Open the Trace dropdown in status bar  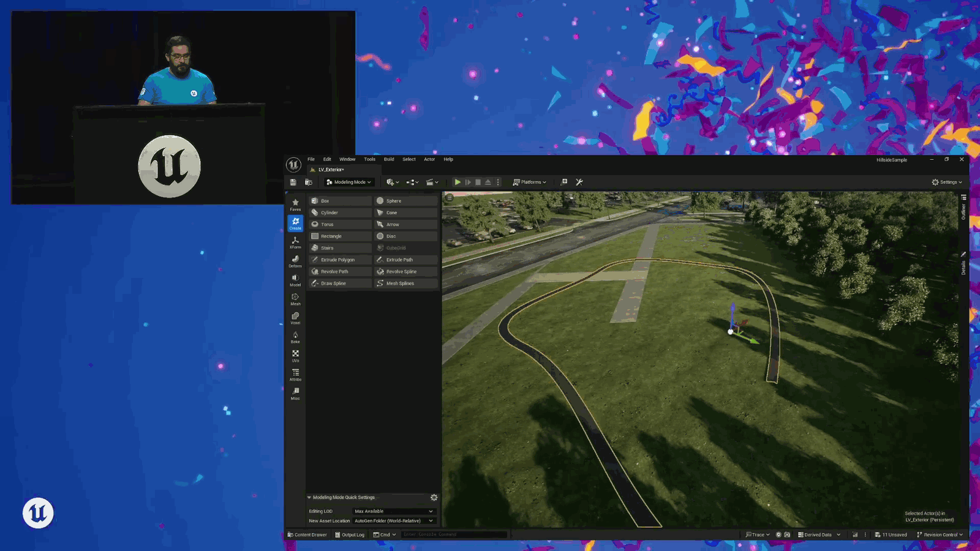(757, 534)
